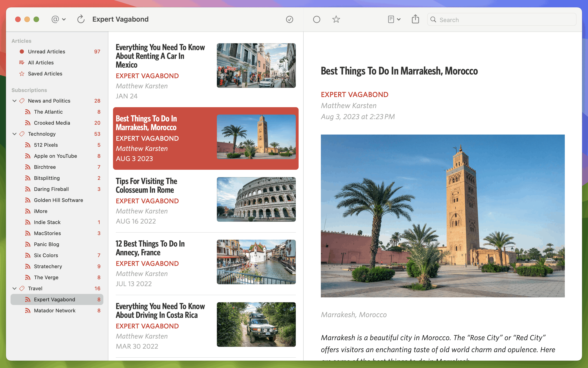Click the Technology unread count 53
This screenshot has height=368, width=588.
point(97,134)
